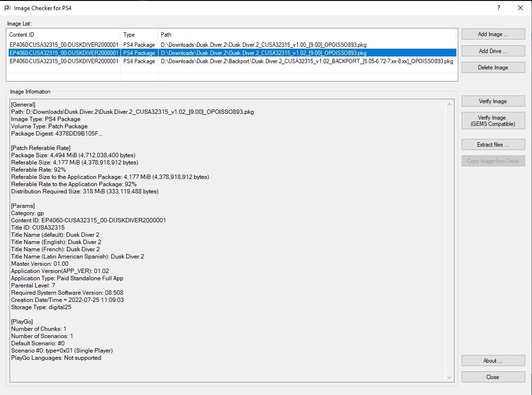Click the Content ID line under Params
Screen dimensions: 532x395
(89, 220)
